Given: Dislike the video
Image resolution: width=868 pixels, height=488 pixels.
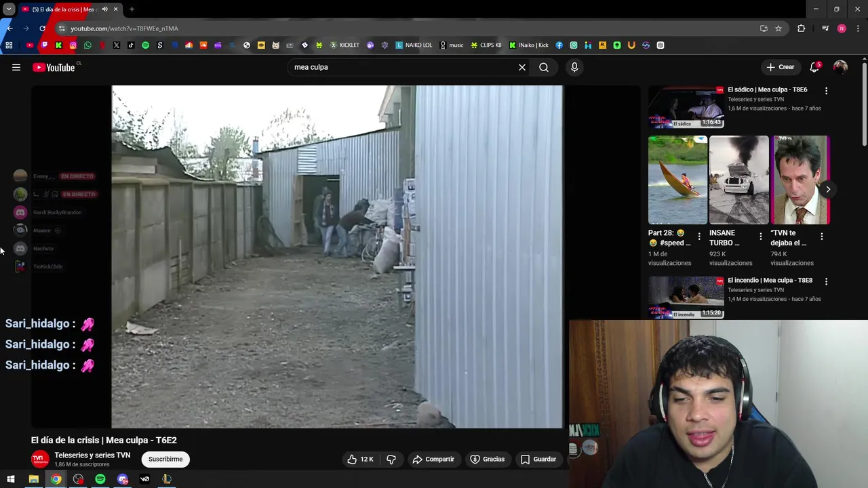Looking at the screenshot, I should tap(391, 459).
